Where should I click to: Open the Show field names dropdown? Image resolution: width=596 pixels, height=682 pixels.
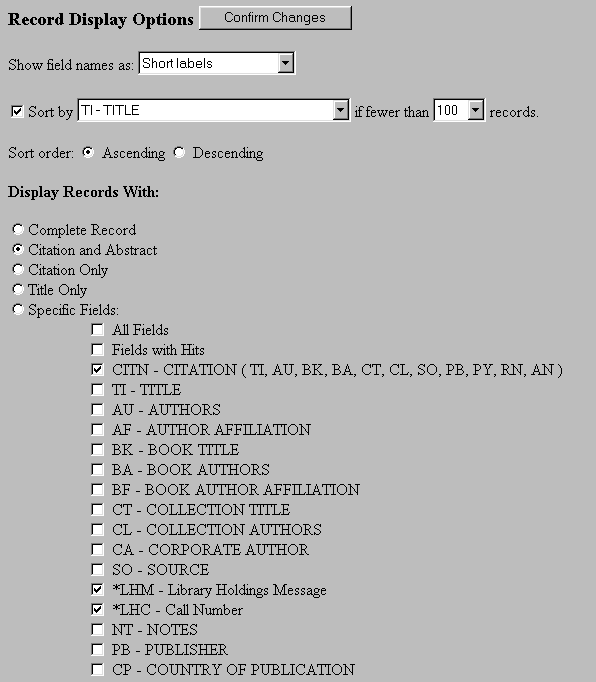(217, 64)
